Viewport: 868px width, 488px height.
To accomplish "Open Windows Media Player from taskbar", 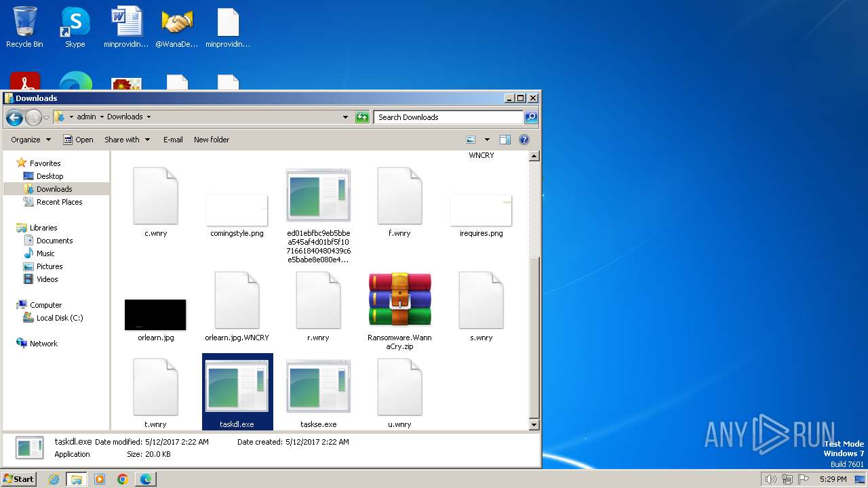I will pos(100,479).
